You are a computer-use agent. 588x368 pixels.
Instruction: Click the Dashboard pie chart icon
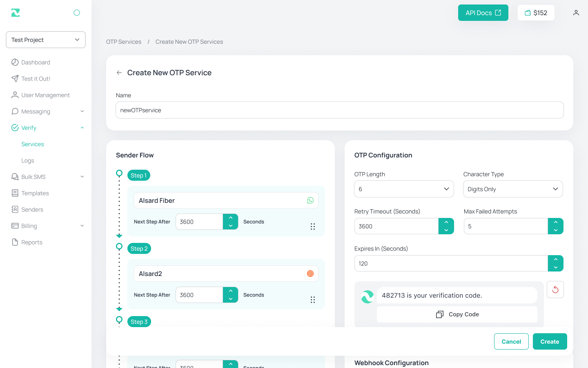coord(15,62)
